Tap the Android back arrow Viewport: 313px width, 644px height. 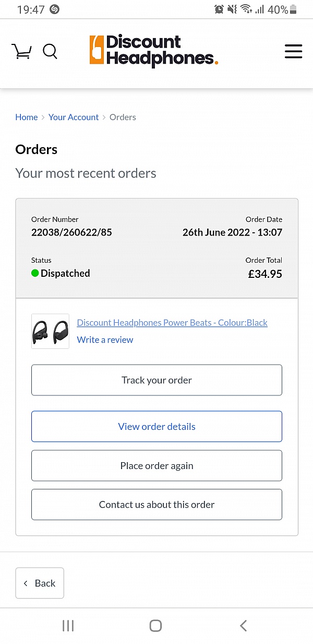(x=243, y=626)
